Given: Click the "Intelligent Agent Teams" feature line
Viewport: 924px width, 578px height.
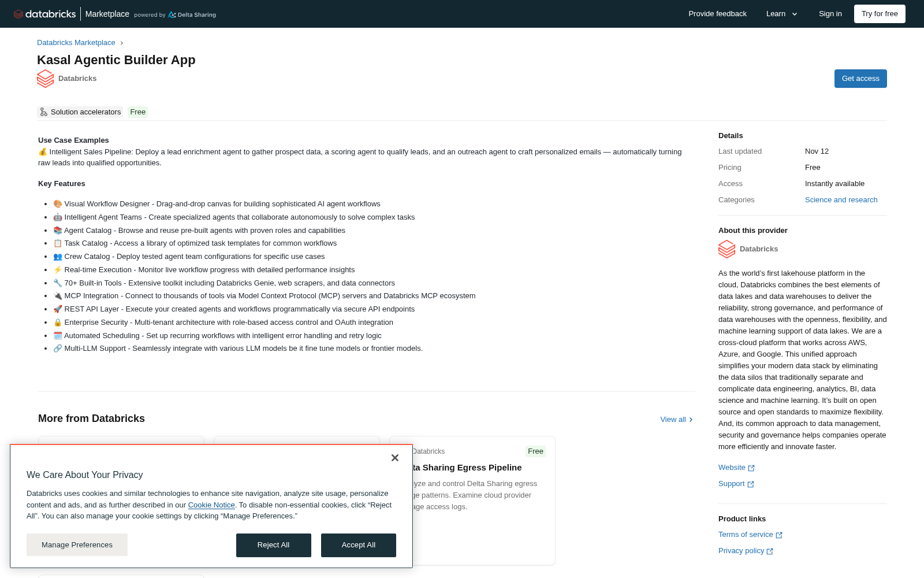Looking at the screenshot, I should (x=234, y=217).
